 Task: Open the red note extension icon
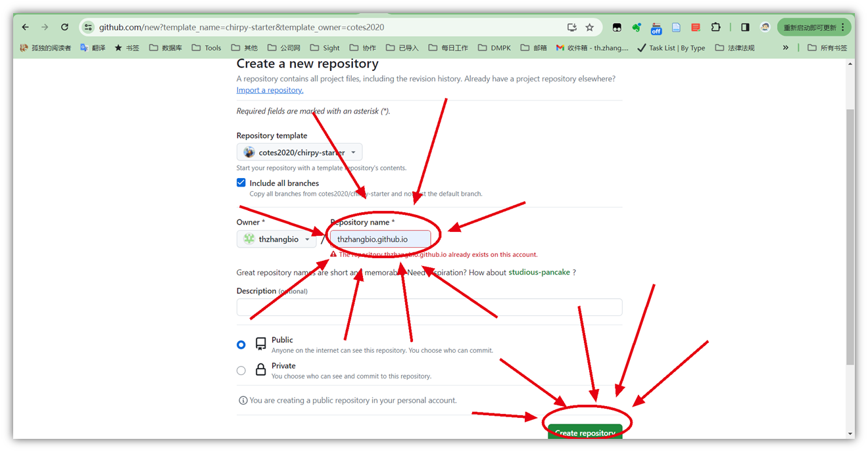click(696, 27)
